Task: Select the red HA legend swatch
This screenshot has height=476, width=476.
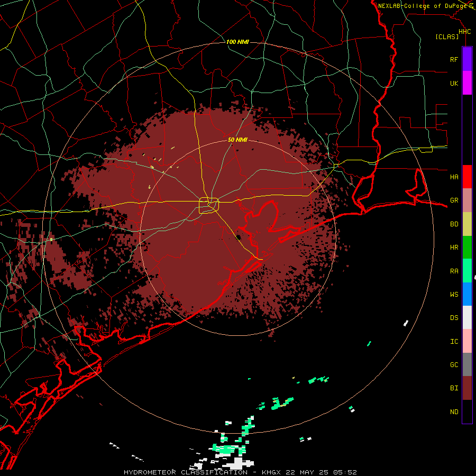Action: tap(467, 177)
